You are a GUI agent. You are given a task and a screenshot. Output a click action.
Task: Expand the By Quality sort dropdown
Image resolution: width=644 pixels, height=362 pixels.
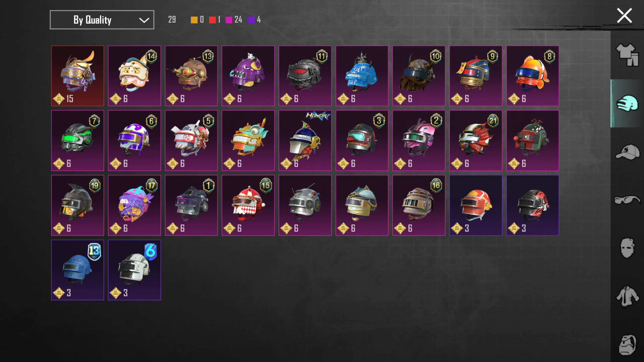(x=102, y=20)
